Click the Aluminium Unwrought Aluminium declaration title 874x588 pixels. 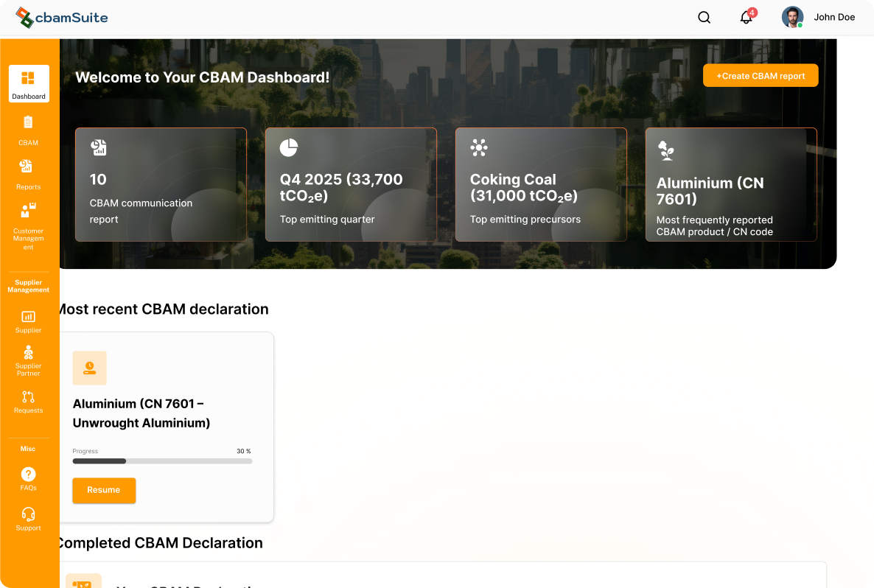tap(141, 413)
